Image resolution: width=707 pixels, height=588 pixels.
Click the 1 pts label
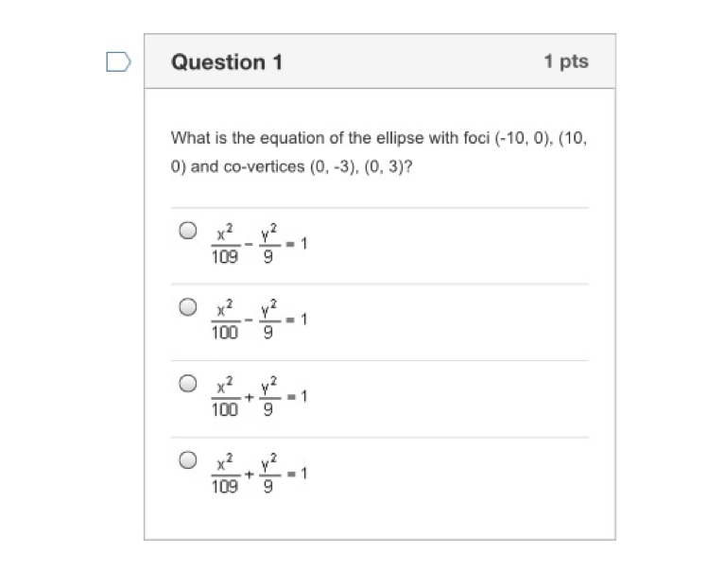click(x=566, y=61)
